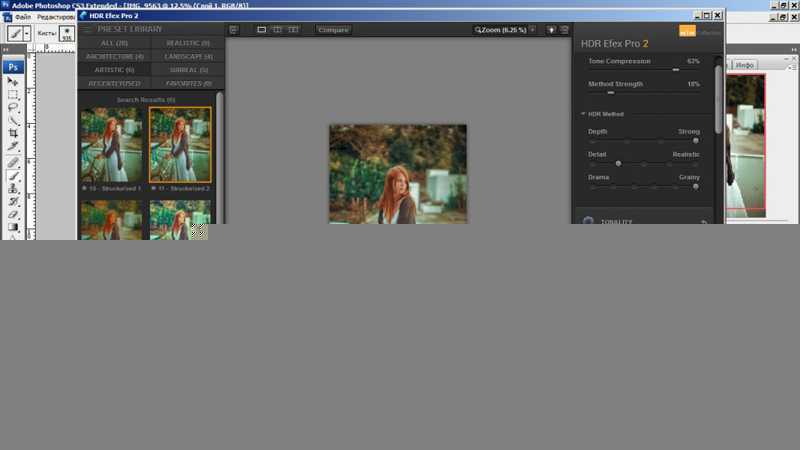Screen dimensions: 800x450
Task: Click the Compare button
Action: (333, 30)
